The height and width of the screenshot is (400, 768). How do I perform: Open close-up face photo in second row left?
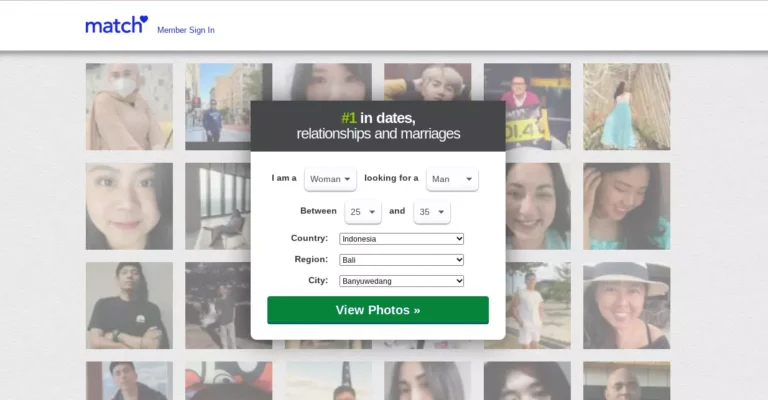tap(129, 206)
